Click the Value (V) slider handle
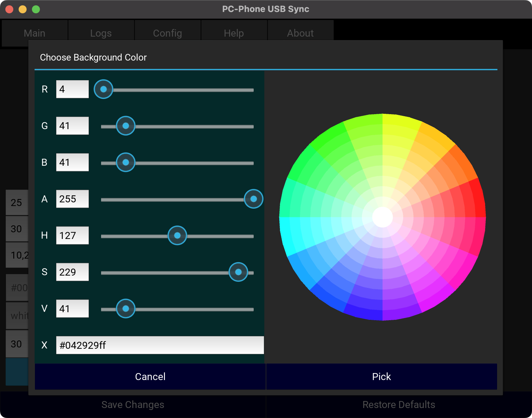 [126, 309]
